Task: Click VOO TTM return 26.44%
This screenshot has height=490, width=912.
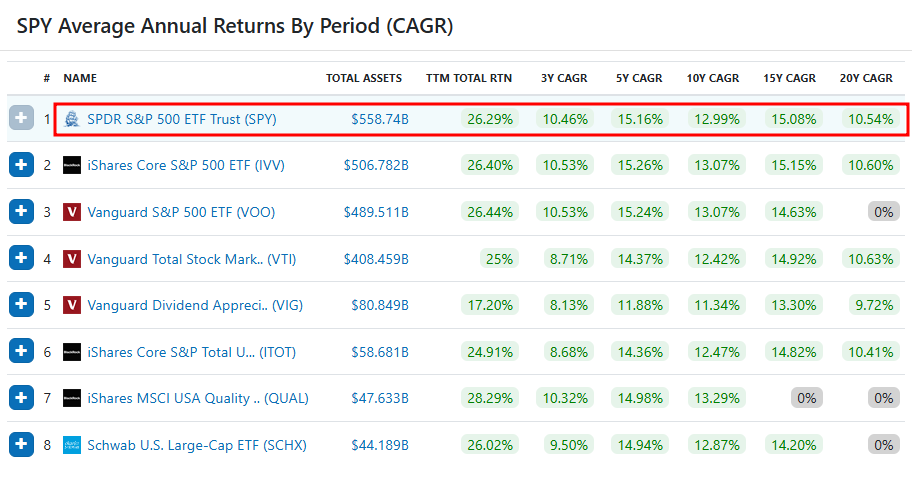Action: [x=490, y=212]
